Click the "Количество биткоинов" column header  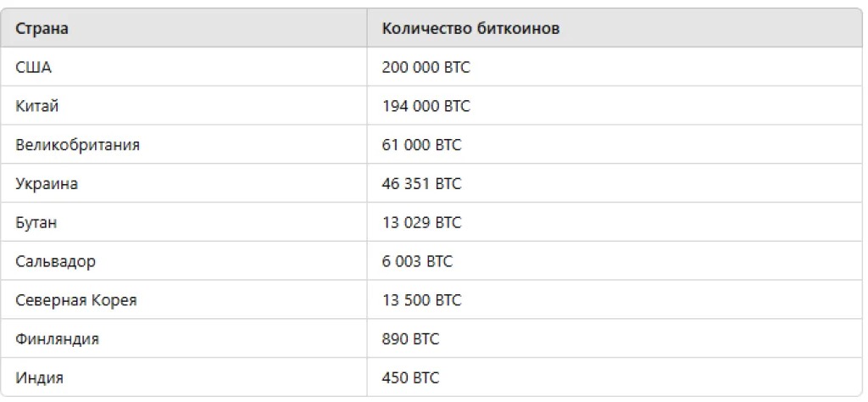470,29
